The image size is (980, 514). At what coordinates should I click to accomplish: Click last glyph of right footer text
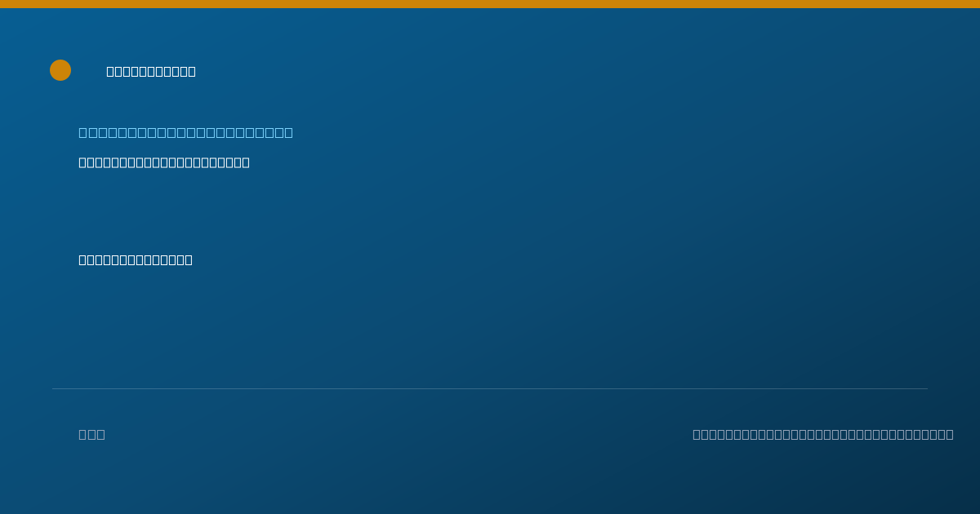949,434
